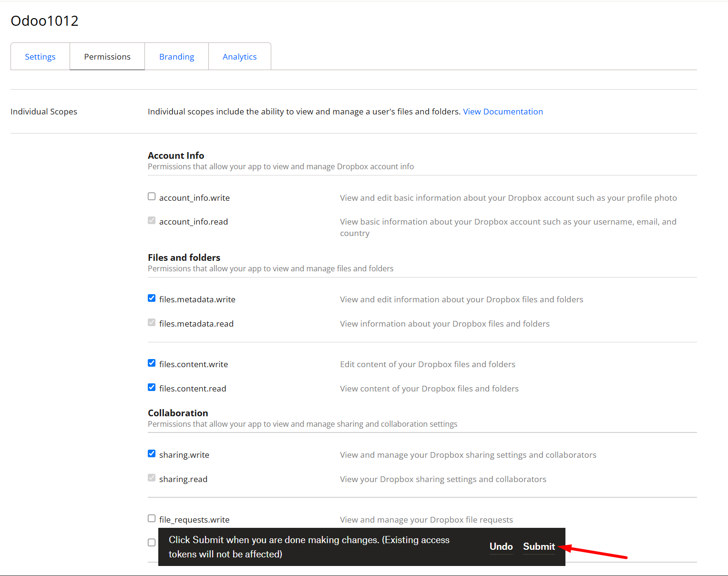Click the subtitle under the Collaboration heading
This screenshot has width=728, height=576.
[x=302, y=424]
